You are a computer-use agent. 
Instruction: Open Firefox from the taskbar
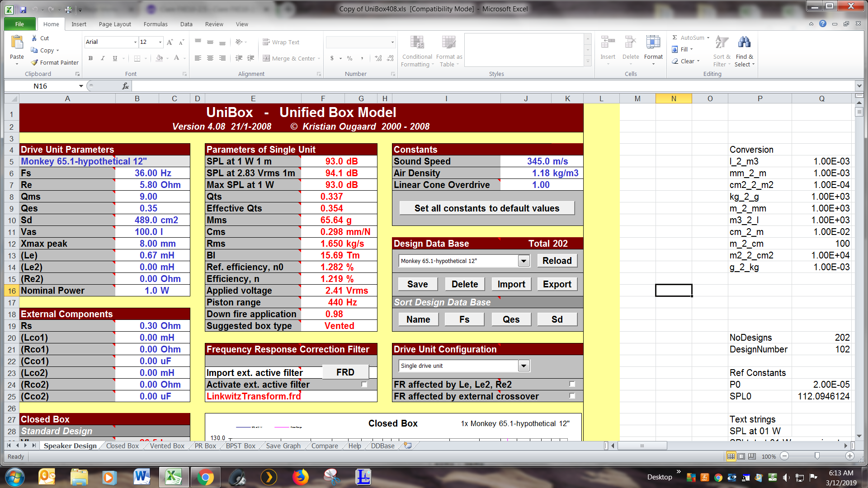click(x=300, y=477)
